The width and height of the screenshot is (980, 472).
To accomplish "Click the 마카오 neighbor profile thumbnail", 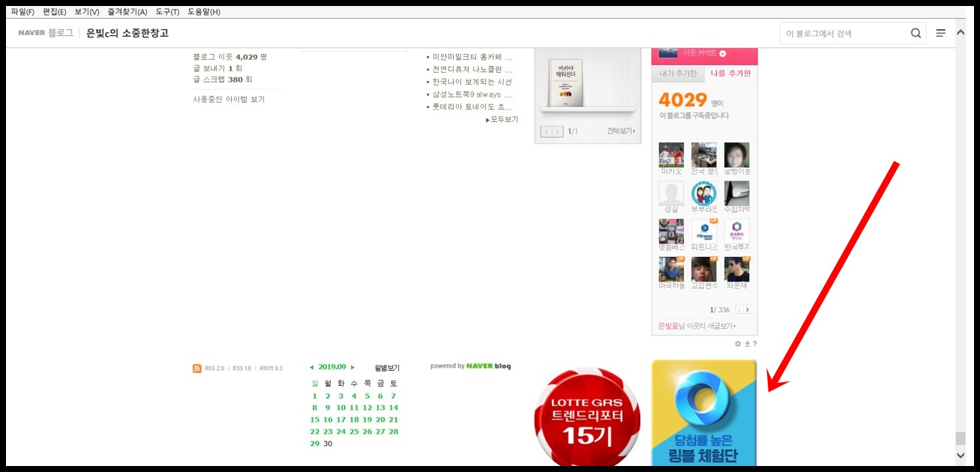I will 671,155.
